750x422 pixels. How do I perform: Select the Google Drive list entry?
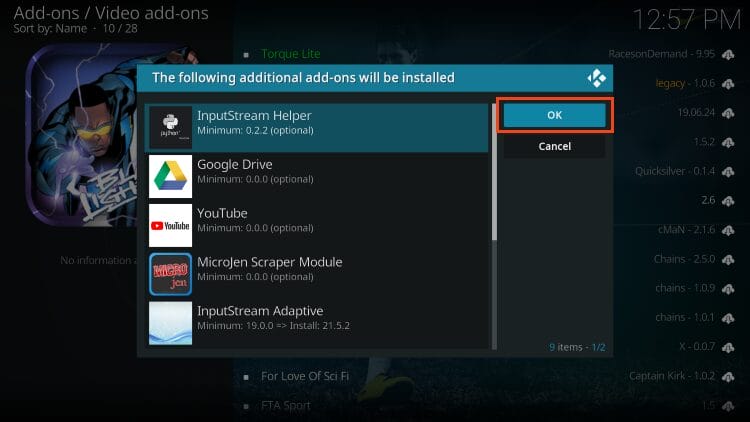317,177
